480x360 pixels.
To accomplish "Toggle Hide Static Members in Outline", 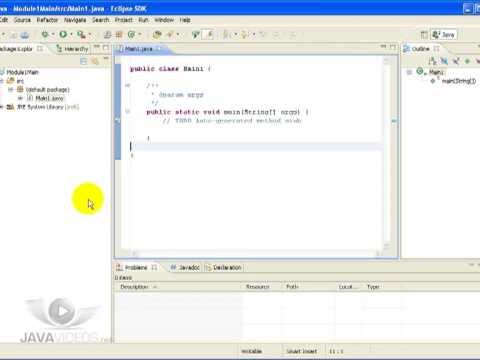I will coord(456,61).
